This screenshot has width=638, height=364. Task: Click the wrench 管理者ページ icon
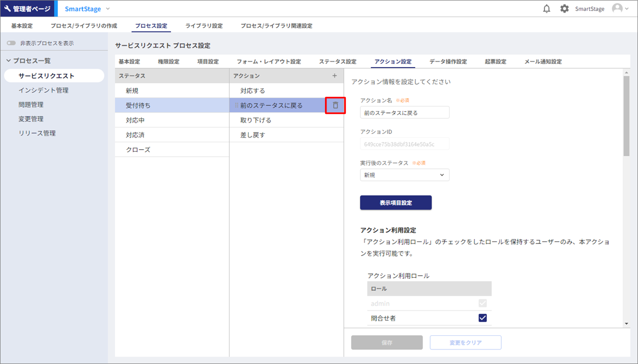[x=8, y=9]
